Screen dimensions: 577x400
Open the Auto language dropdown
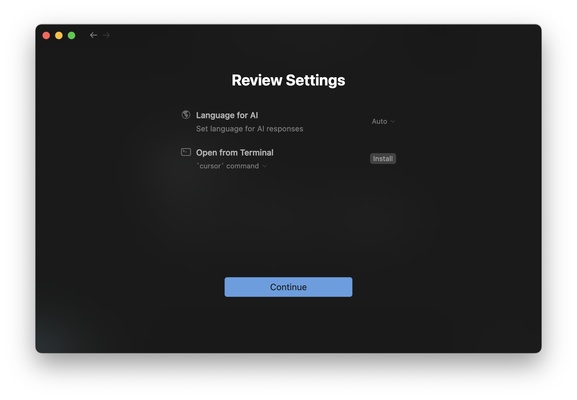(383, 121)
